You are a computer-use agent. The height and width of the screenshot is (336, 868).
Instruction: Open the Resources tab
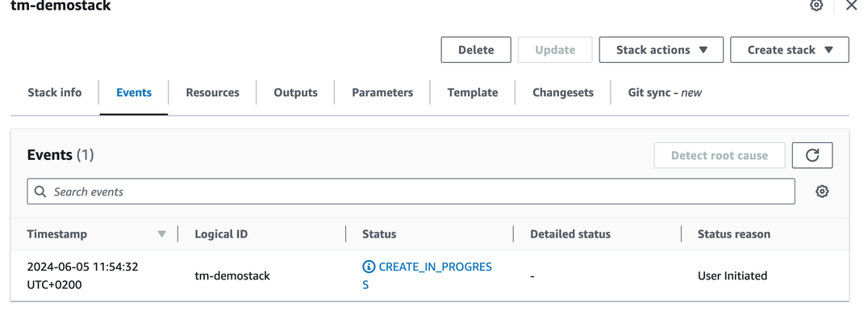212,92
